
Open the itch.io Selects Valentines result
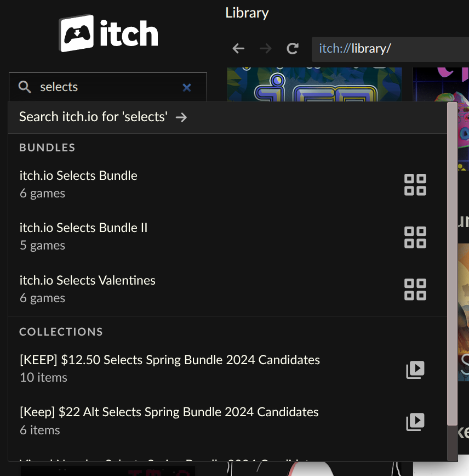[x=227, y=289]
